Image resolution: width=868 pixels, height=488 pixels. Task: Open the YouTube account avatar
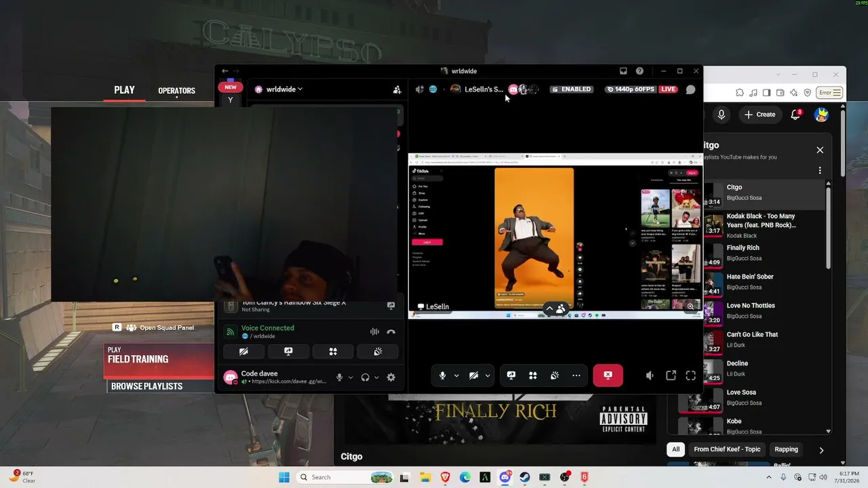click(822, 115)
